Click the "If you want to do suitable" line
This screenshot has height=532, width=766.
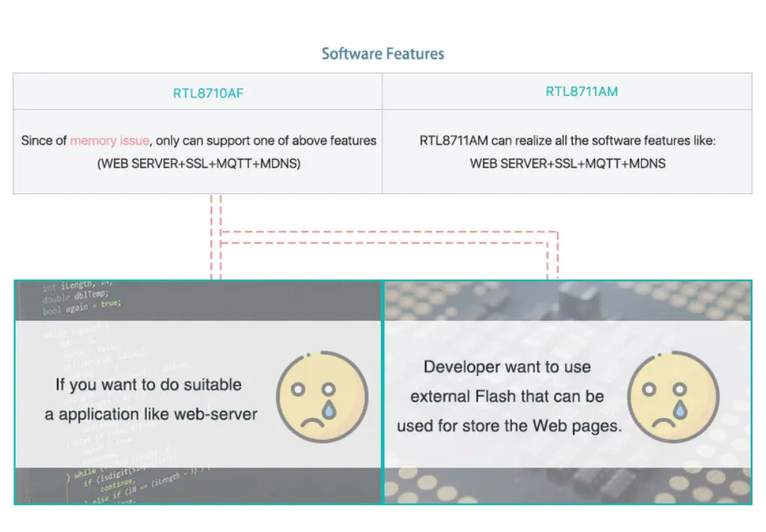point(148,384)
